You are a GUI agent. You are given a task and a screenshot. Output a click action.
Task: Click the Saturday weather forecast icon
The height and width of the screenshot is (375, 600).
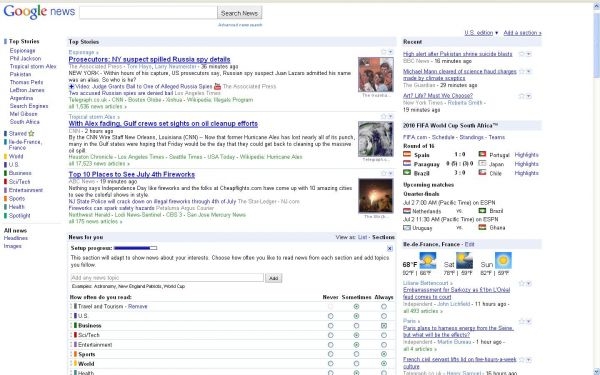click(464, 261)
